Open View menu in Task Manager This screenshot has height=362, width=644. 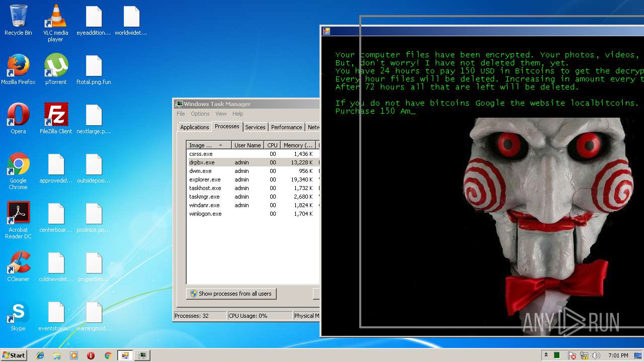coord(221,114)
